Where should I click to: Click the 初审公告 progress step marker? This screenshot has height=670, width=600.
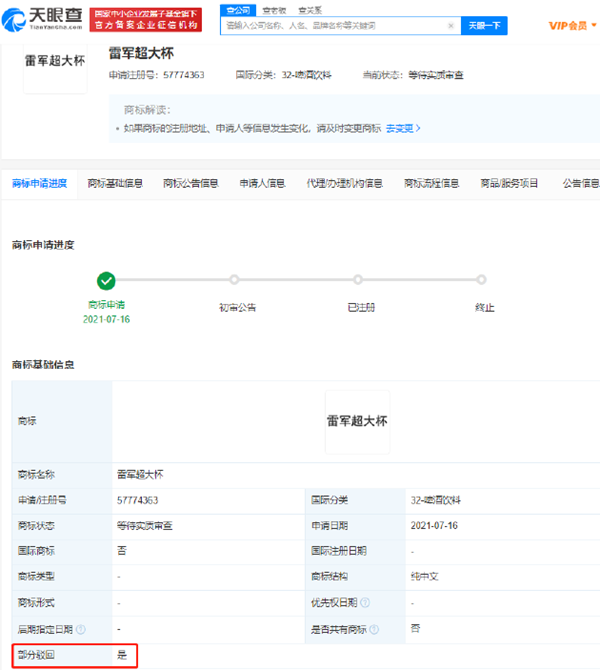pyautogui.click(x=234, y=281)
